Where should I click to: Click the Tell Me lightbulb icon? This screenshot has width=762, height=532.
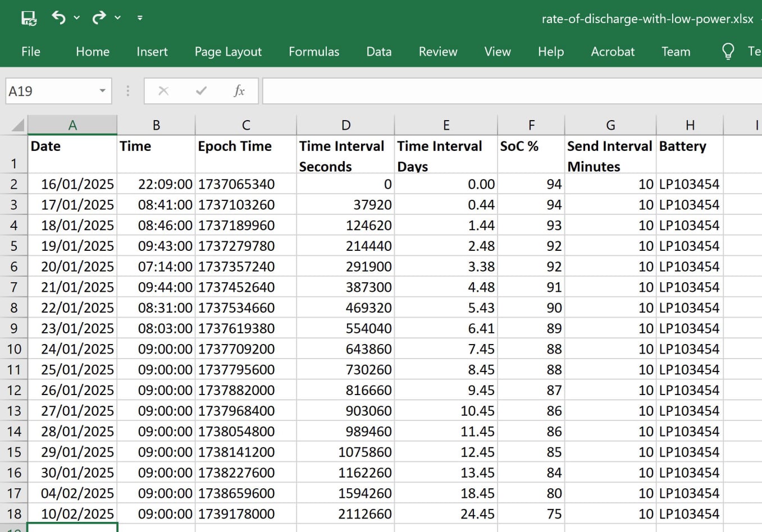[x=728, y=52]
